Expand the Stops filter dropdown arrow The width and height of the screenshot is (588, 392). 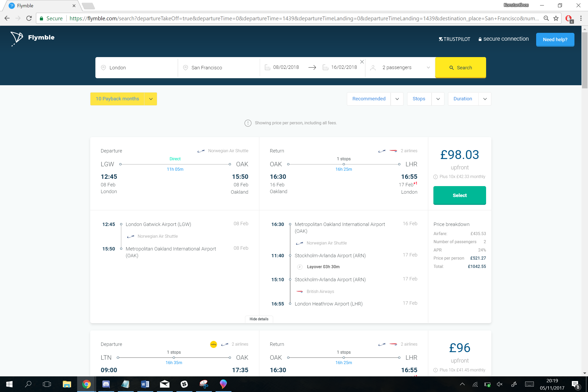(x=438, y=99)
